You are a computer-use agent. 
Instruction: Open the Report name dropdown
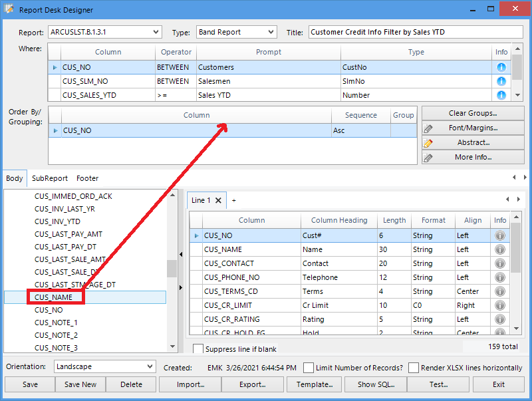tap(156, 32)
